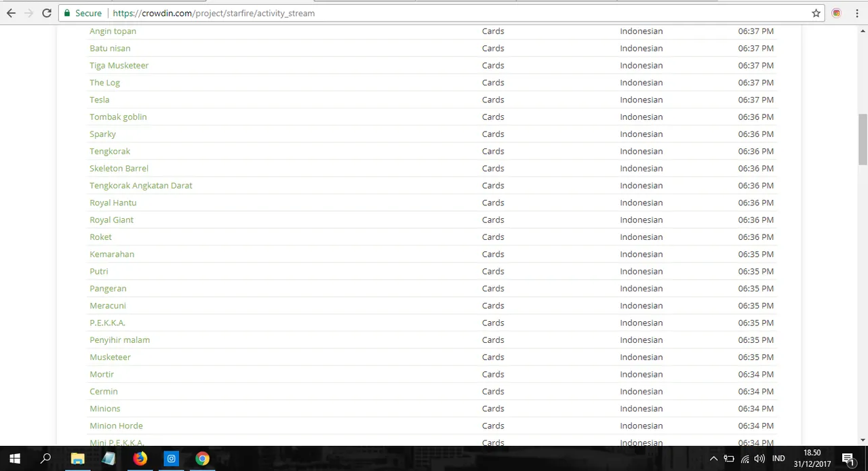This screenshot has width=868, height=471.
Task: Click the scrollbar down arrow
Action: click(x=863, y=439)
